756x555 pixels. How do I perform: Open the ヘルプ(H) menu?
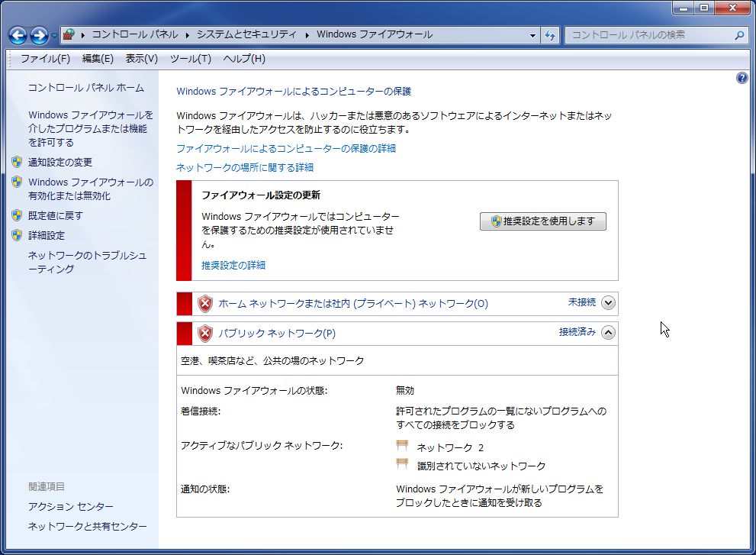(x=244, y=58)
